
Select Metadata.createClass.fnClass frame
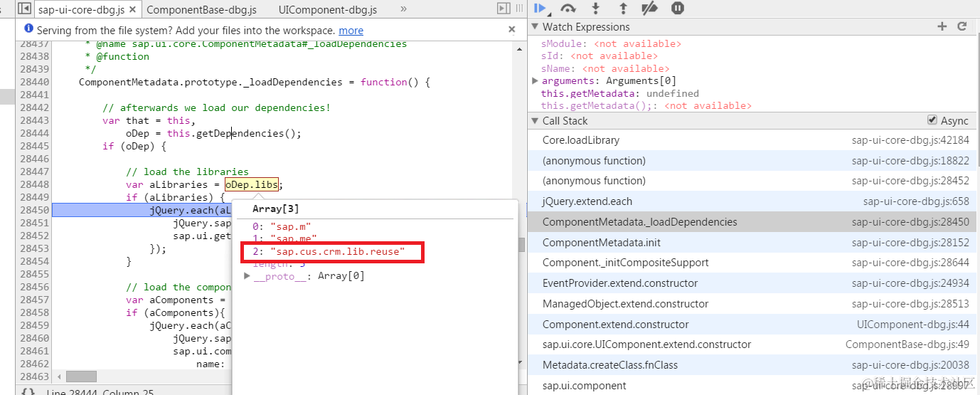(754, 365)
